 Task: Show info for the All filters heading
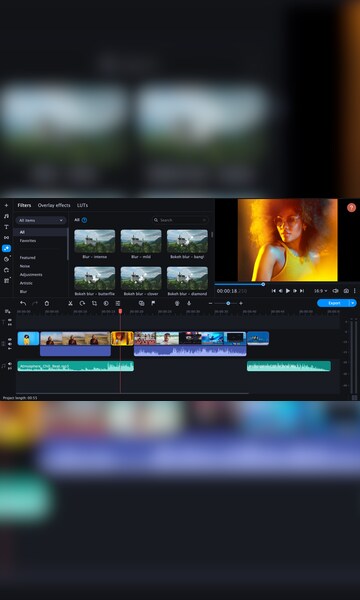tap(85, 220)
